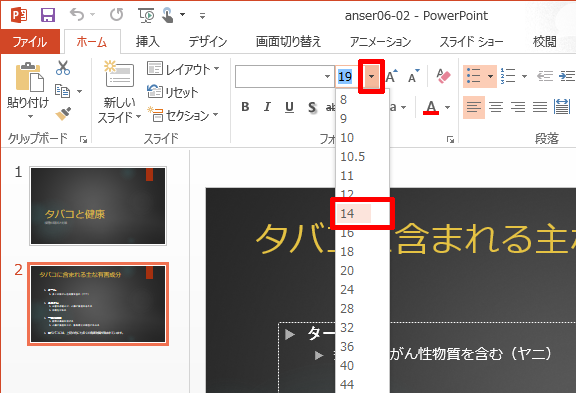Click the New Slide icon

coord(119,73)
